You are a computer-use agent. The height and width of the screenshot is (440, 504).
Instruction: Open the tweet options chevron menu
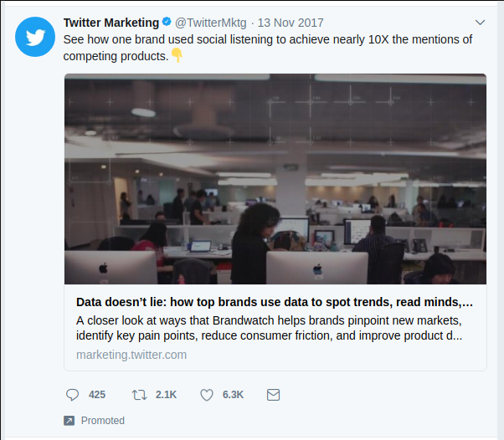point(480,22)
